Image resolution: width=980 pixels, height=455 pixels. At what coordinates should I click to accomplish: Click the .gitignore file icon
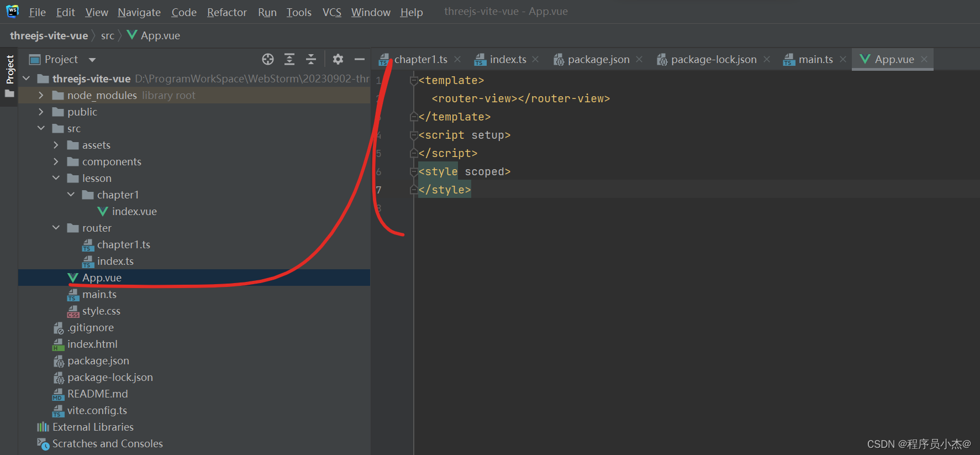click(58, 328)
